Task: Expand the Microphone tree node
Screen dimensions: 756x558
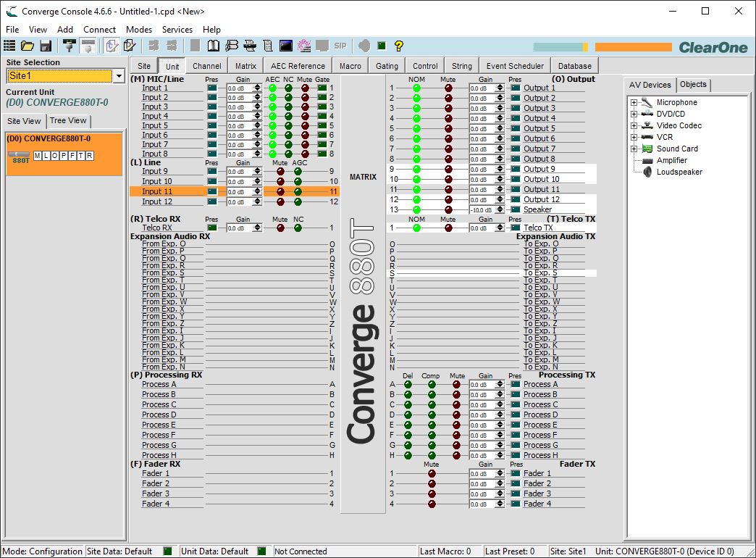Action: coord(634,102)
